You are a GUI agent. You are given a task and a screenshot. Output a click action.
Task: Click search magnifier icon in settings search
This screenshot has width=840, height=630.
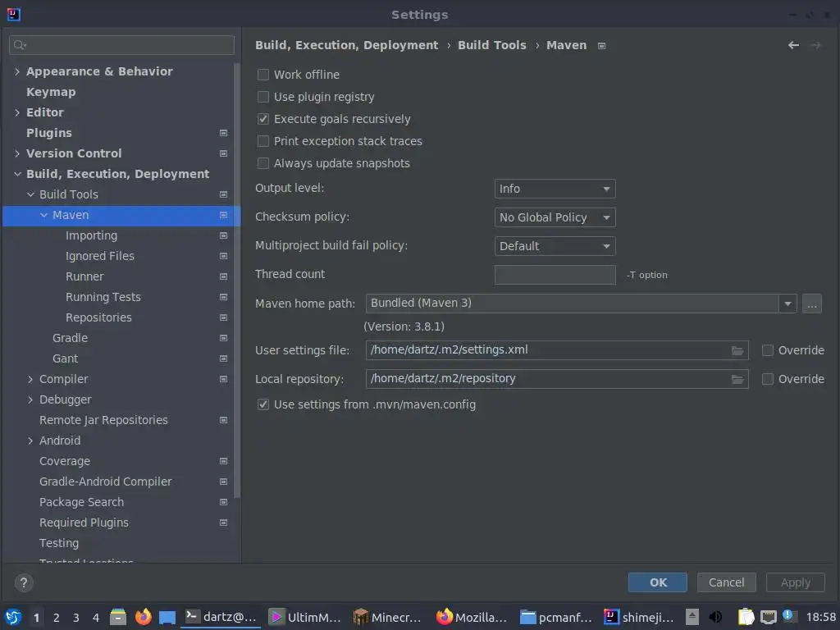pos(20,45)
